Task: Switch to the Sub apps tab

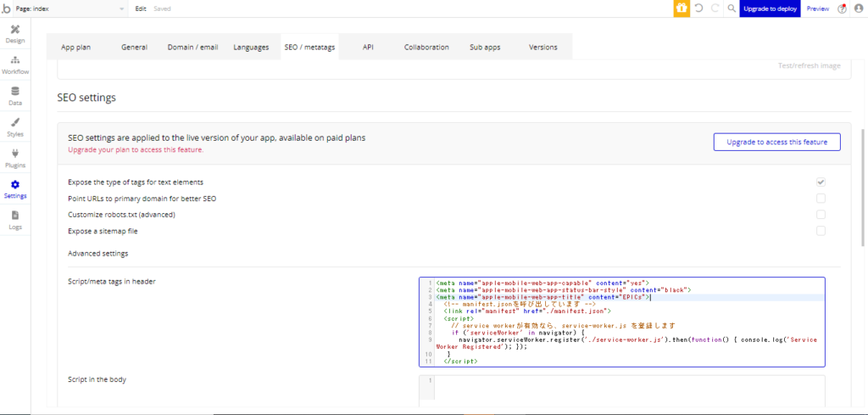Action: pyautogui.click(x=485, y=48)
